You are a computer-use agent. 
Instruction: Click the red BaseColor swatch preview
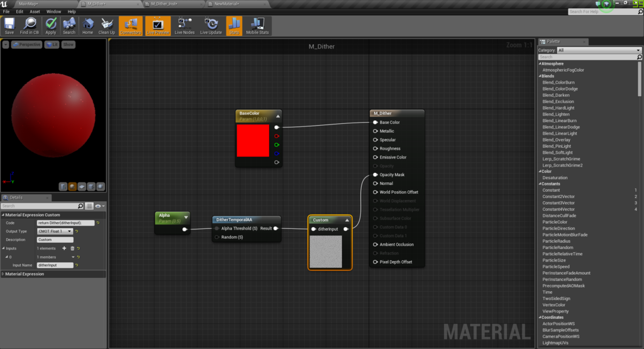(x=253, y=140)
